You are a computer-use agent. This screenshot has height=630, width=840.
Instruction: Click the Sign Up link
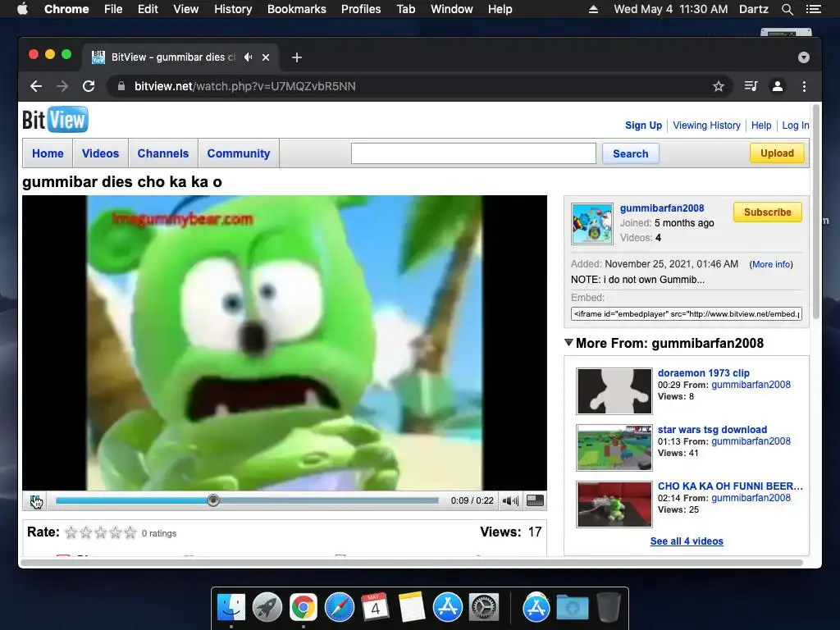(x=643, y=126)
